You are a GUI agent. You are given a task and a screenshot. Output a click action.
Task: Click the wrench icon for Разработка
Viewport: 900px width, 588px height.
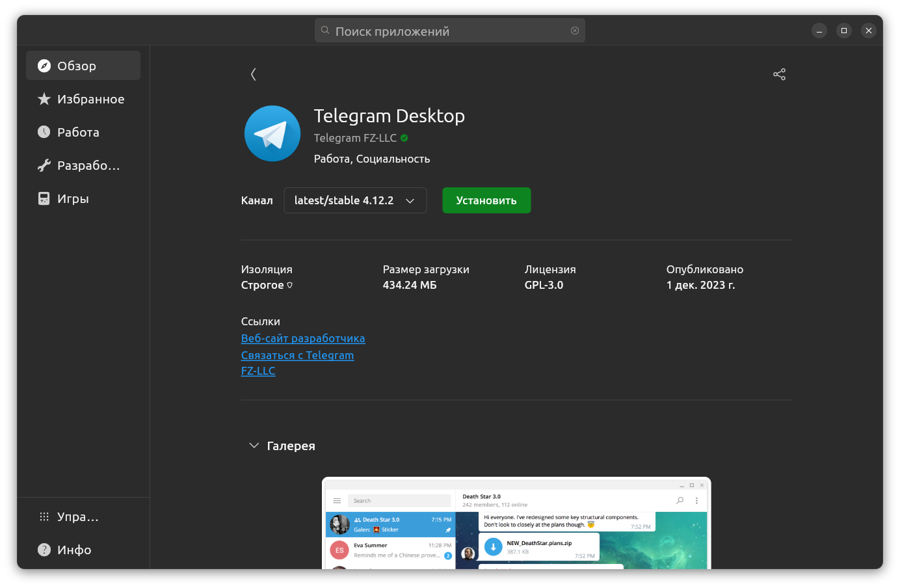[x=44, y=165]
